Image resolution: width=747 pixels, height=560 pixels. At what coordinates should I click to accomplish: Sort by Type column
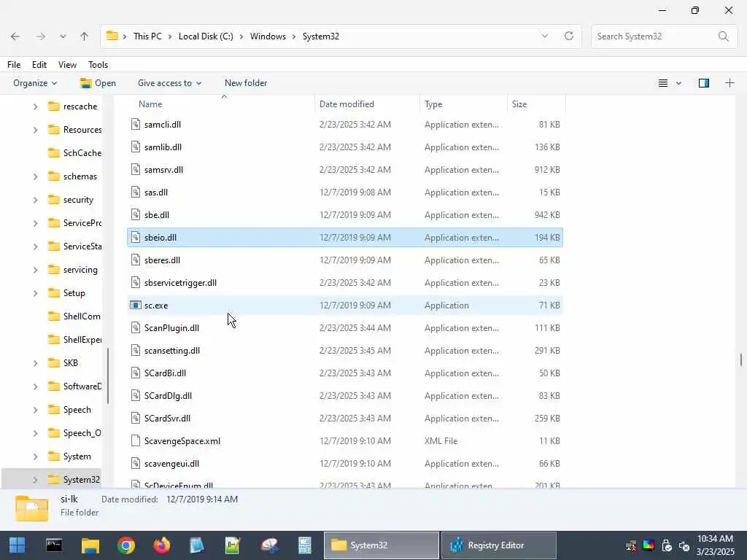pos(433,104)
